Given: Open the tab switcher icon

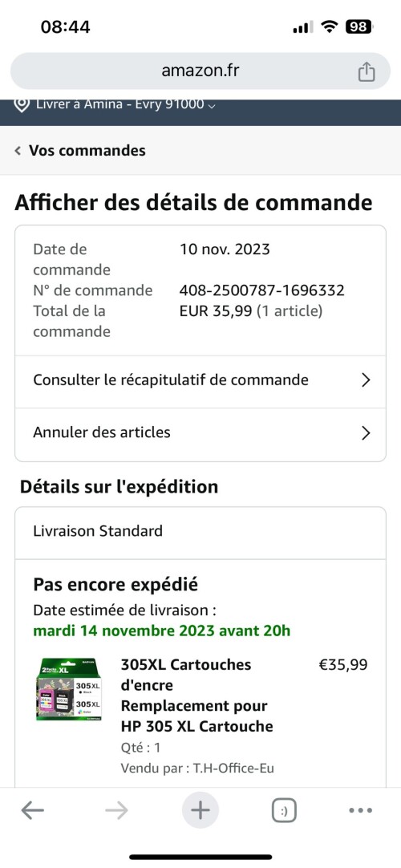Looking at the screenshot, I should coord(284,811).
